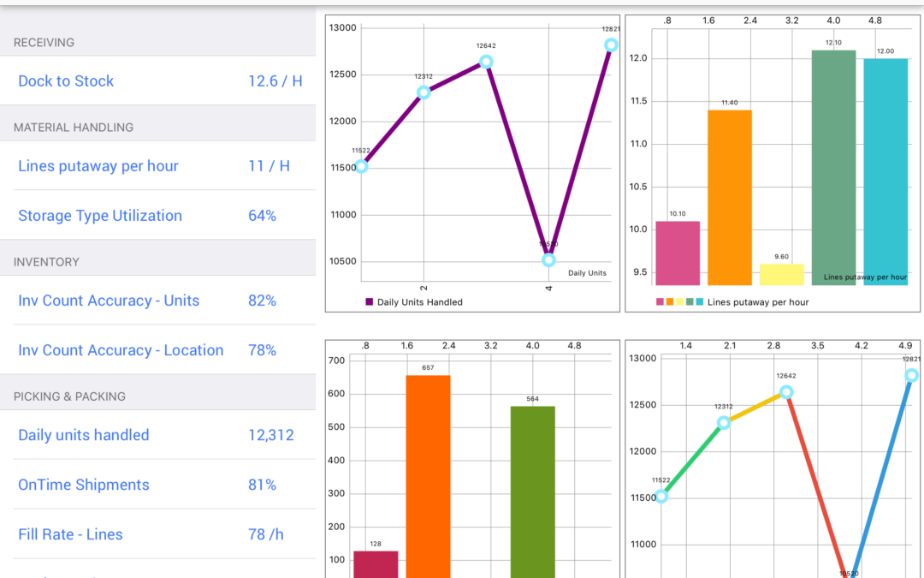Viewport: 924px width, 578px height.
Task: Click the 12642 data point on purple line chart
Action: [486, 62]
